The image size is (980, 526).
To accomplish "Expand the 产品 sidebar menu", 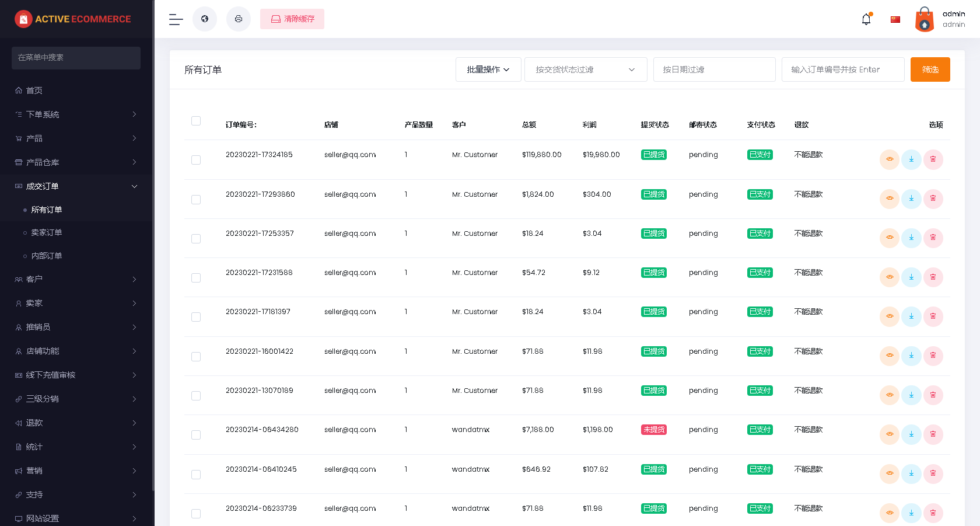I will click(x=76, y=138).
